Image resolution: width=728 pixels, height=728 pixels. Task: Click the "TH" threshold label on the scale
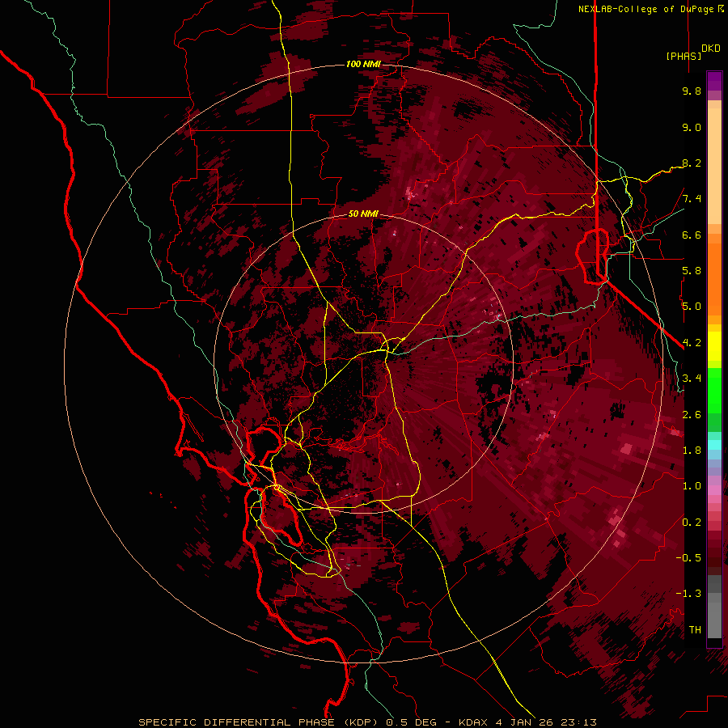pyautogui.click(x=695, y=630)
